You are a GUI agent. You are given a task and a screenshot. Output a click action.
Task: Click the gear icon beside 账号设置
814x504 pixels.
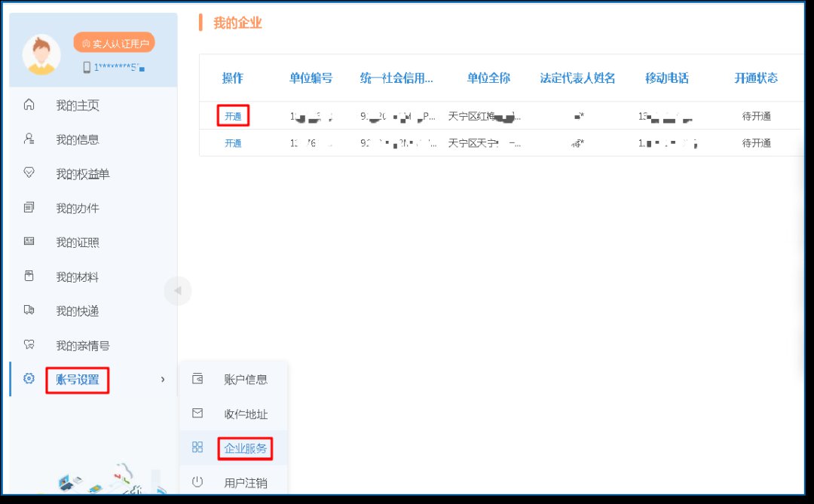(x=29, y=378)
